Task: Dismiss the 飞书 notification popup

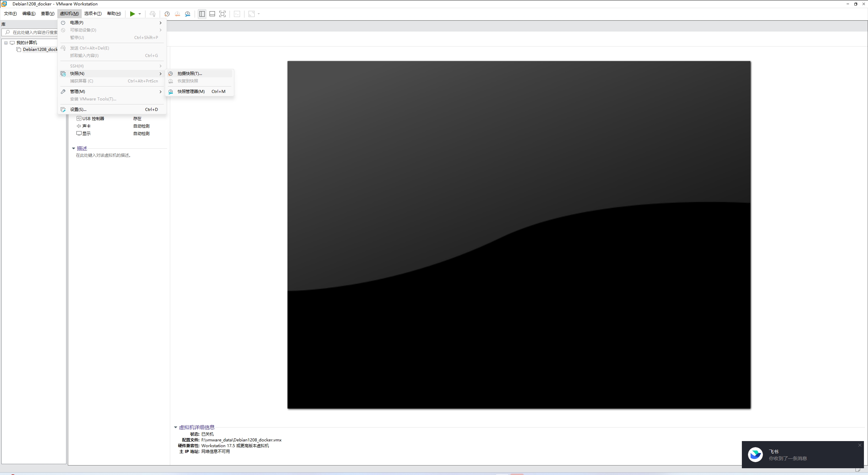Action: pos(860,445)
